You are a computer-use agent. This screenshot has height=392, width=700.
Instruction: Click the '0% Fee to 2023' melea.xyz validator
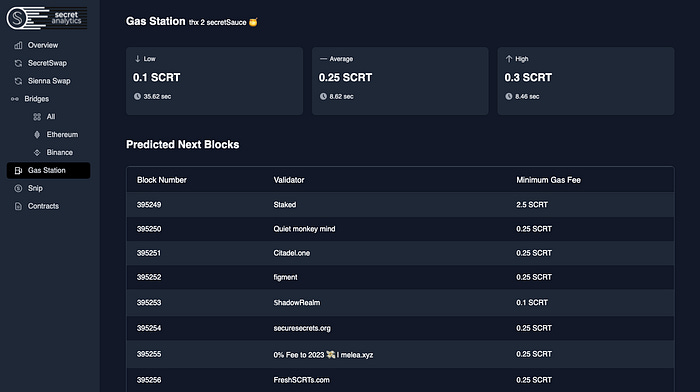[323, 354]
